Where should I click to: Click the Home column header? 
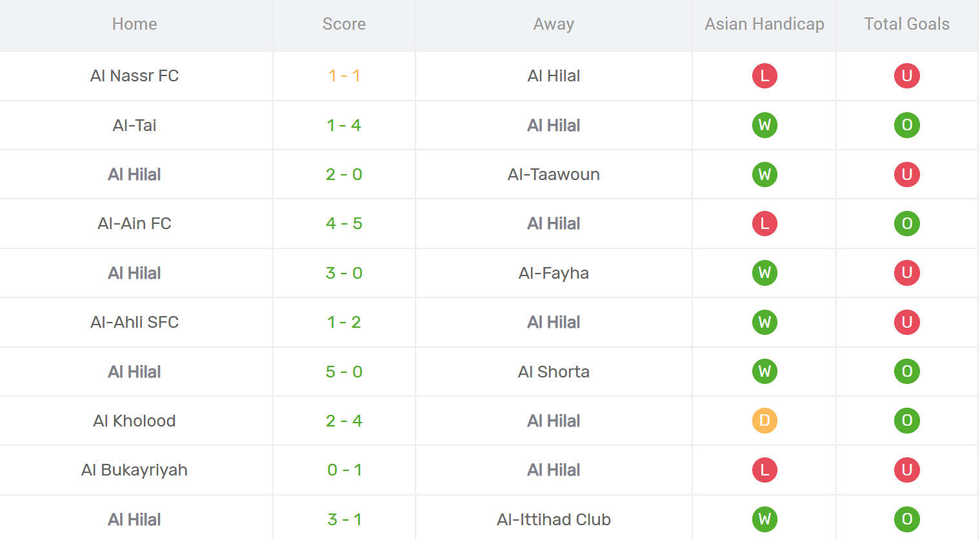(x=134, y=25)
